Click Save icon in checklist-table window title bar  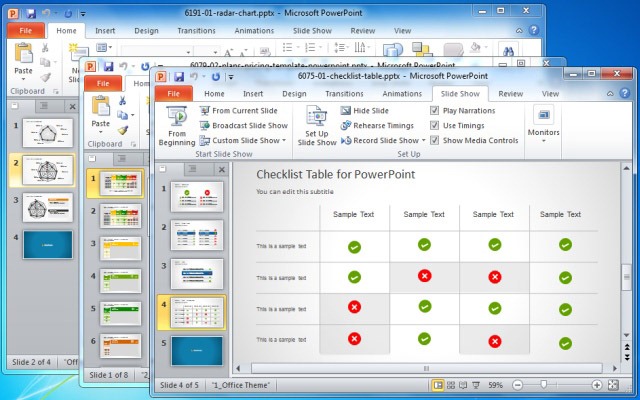point(179,76)
